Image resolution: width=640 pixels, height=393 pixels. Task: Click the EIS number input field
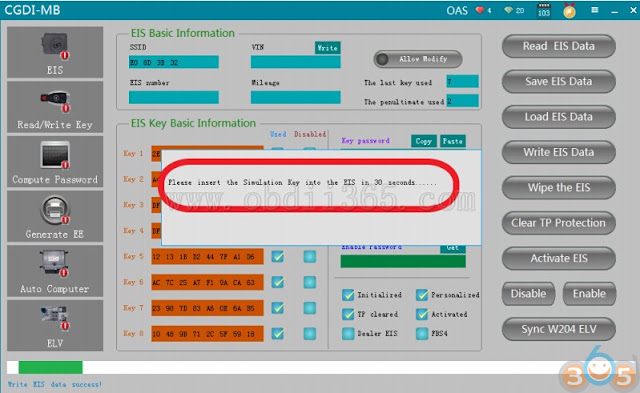pos(173,98)
